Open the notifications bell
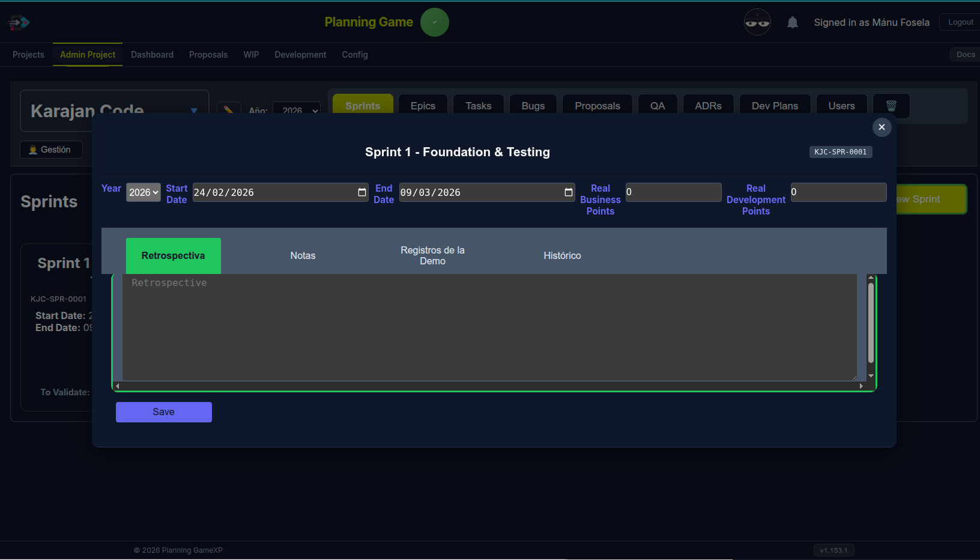 [x=792, y=22]
